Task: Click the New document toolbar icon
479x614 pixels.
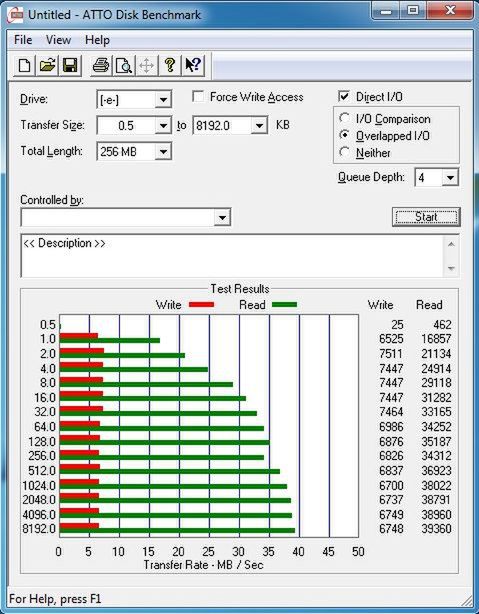Action: [24, 65]
